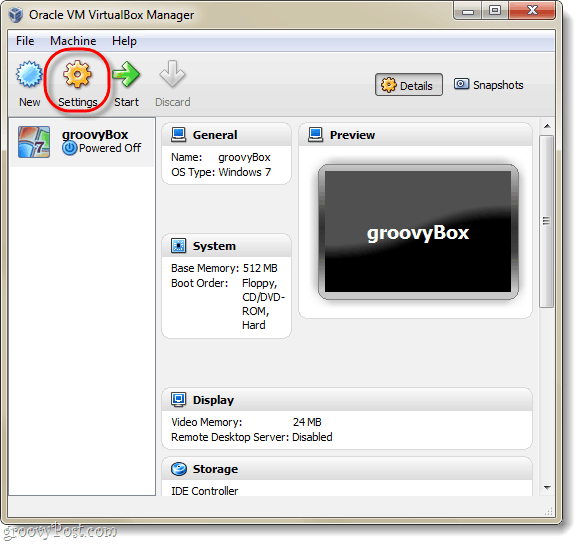Open the Storage section header link
The height and width of the screenshot is (545, 583).
pyautogui.click(x=215, y=469)
